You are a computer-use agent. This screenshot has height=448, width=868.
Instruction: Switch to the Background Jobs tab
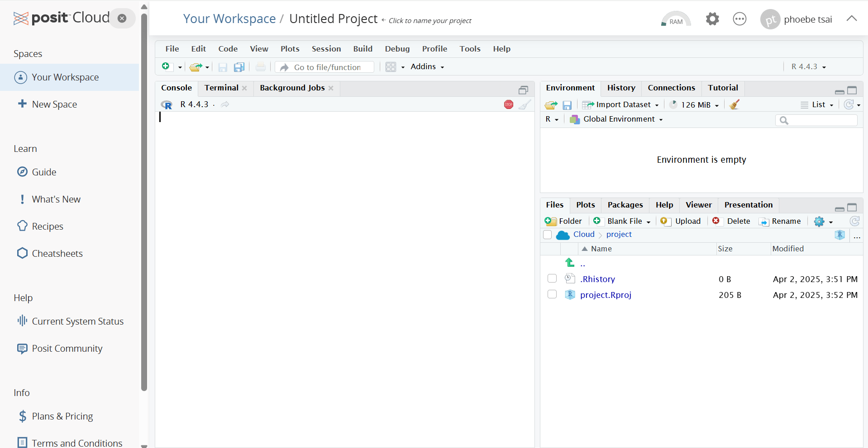292,88
